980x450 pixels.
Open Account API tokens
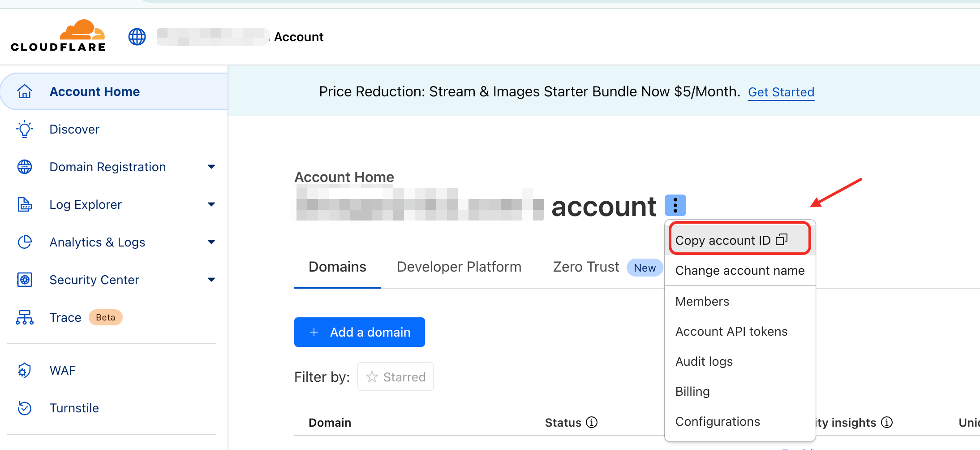(x=740, y=331)
